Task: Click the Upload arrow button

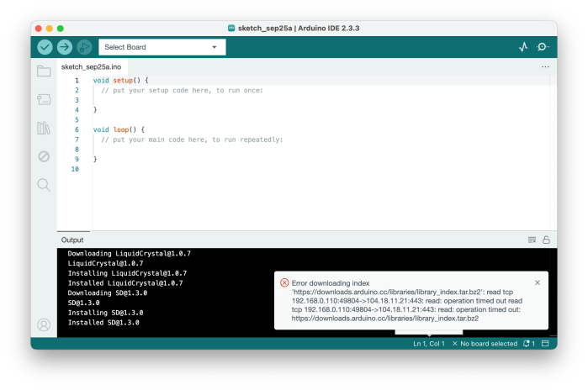Action: pyautogui.click(x=65, y=47)
